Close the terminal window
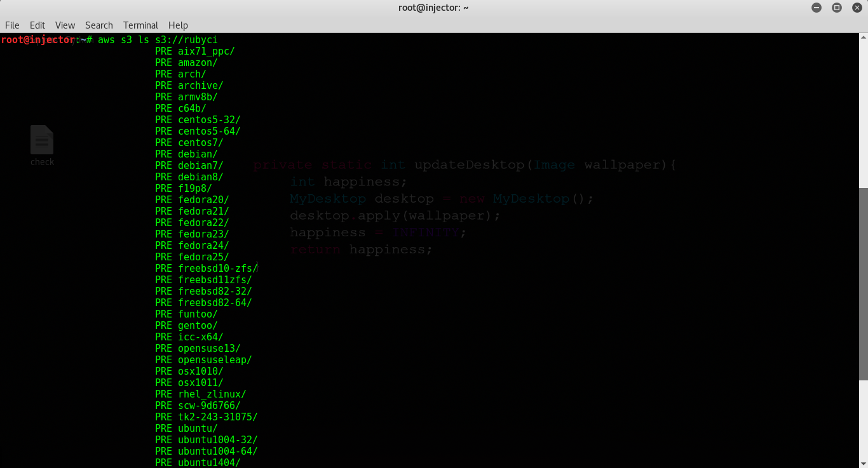 tap(857, 8)
